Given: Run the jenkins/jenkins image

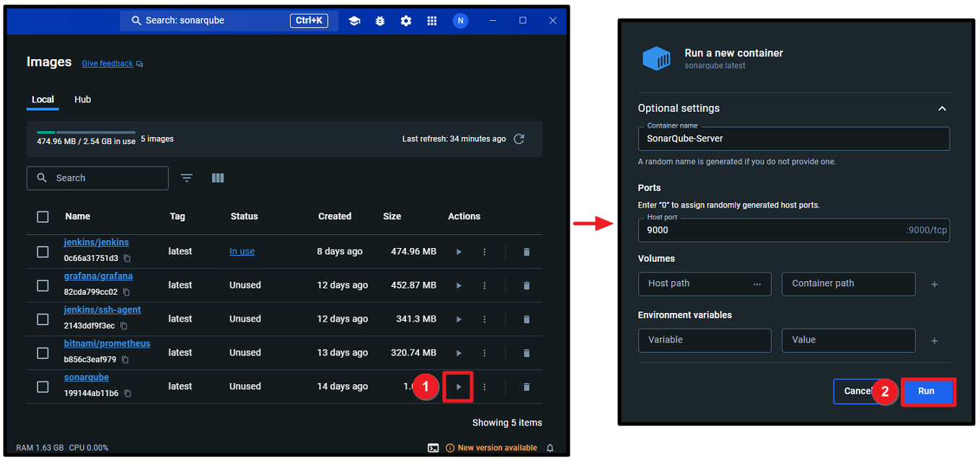Looking at the screenshot, I should pyautogui.click(x=459, y=252).
